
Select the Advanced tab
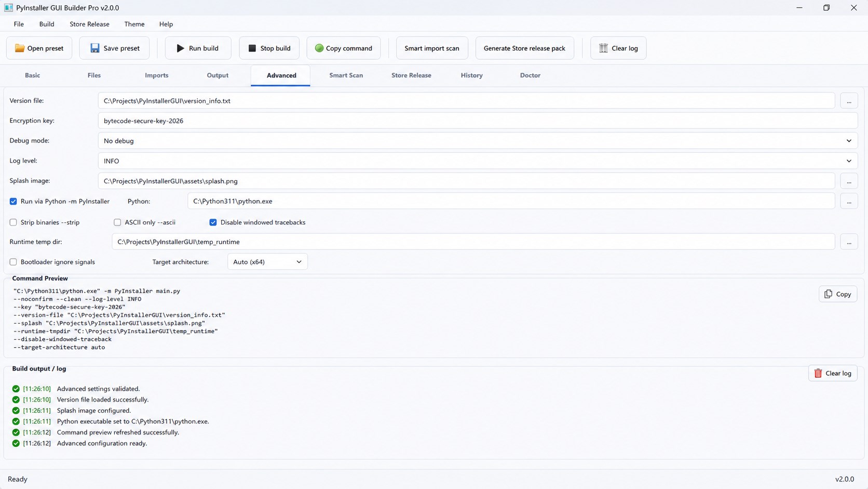pos(281,75)
